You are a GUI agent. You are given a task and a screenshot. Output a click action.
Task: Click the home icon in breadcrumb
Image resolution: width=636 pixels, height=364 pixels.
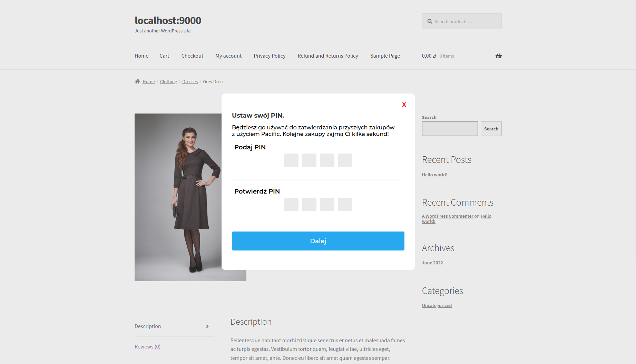(x=137, y=81)
